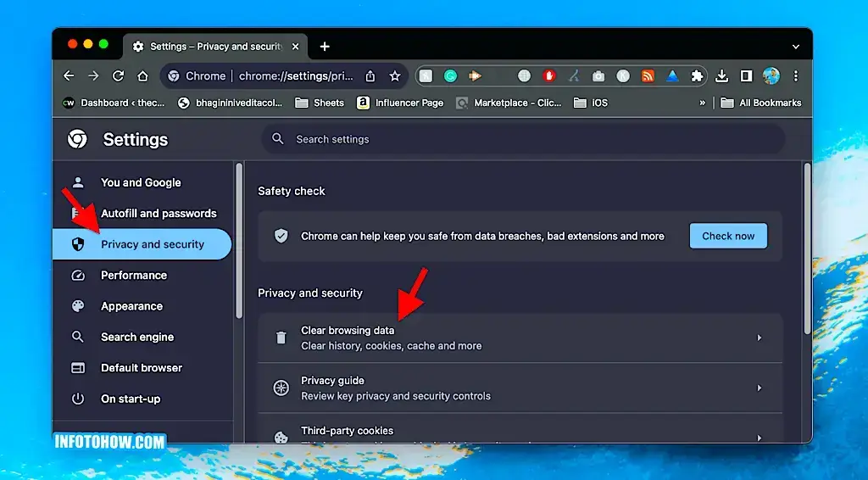Open Chrome's three-dot menu
The height and width of the screenshot is (480, 868).
[796, 75]
